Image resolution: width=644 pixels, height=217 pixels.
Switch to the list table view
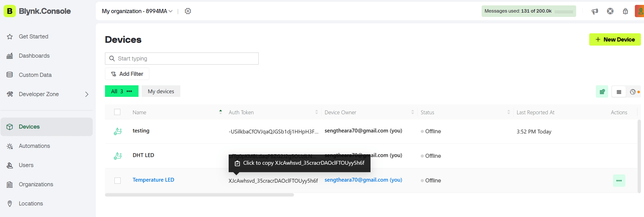coord(619,92)
